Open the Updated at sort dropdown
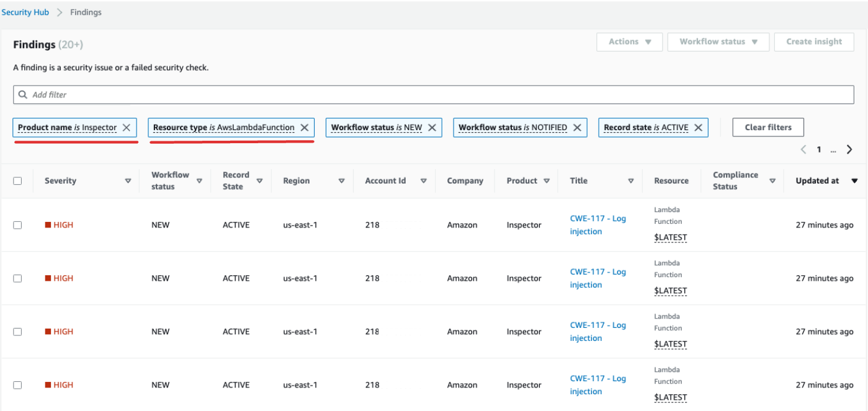Viewport: 868px width, 411px height. [854, 180]
